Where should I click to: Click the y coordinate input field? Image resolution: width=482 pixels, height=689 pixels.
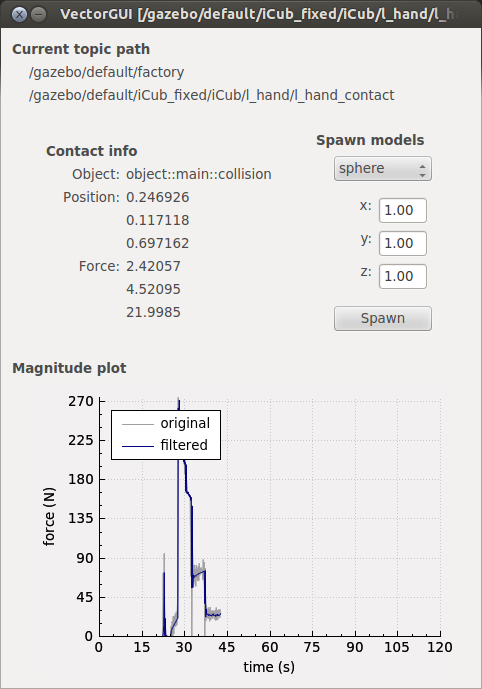click(402, 243)
